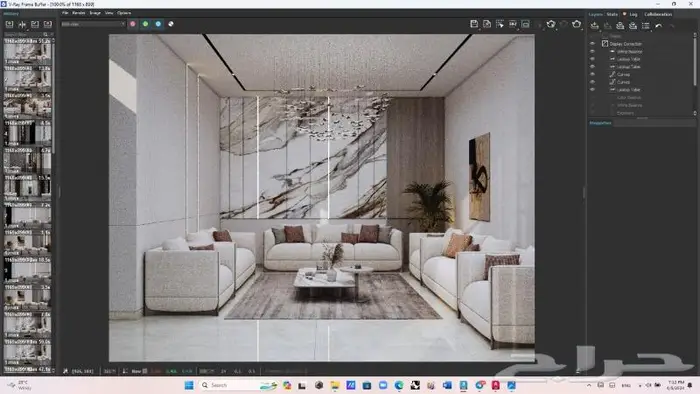Open clock and date in taskbar

676,385
